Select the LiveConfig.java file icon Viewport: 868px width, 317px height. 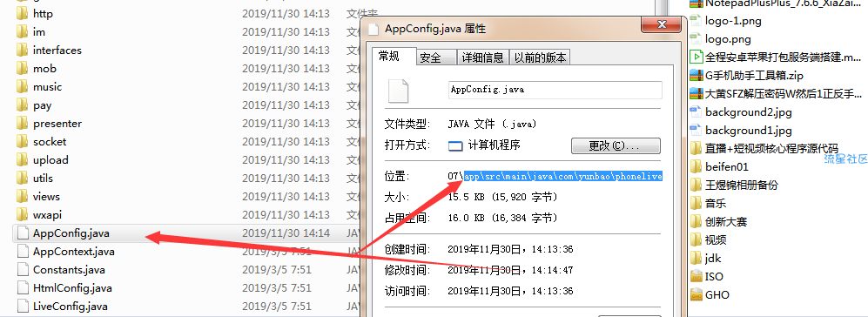coord(22,306)
